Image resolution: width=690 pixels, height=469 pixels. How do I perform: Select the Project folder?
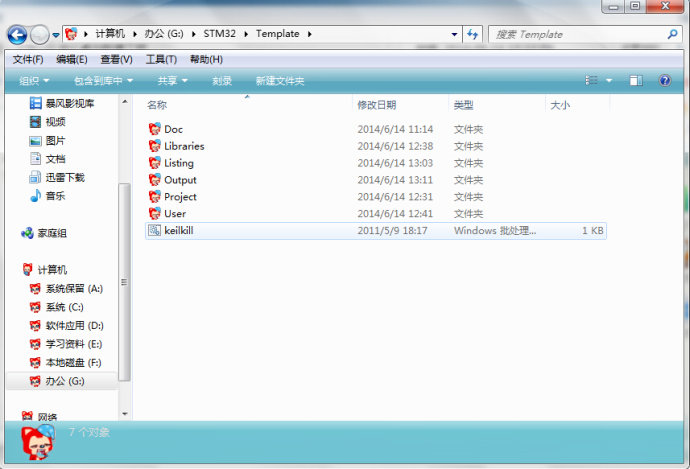click(x=180, y=197)
